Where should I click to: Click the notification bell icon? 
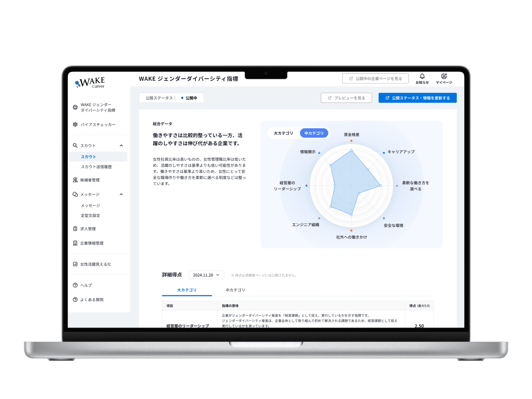(x=422, y=76)
